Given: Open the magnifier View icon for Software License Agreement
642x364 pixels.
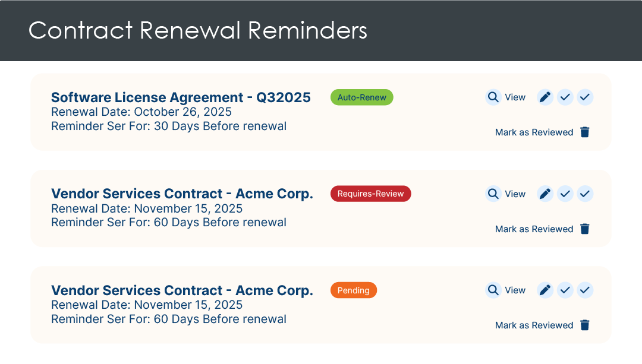Looking at the screenshot, I should [493, 97].
